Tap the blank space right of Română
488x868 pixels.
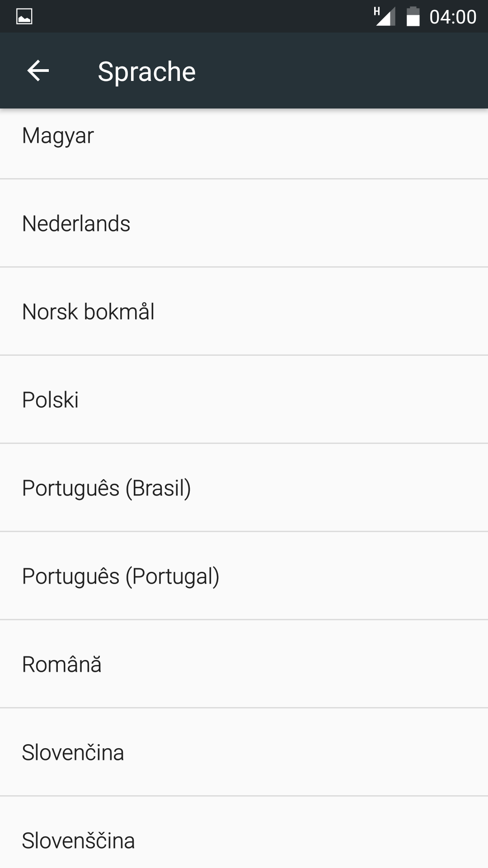tap(294, 664)
